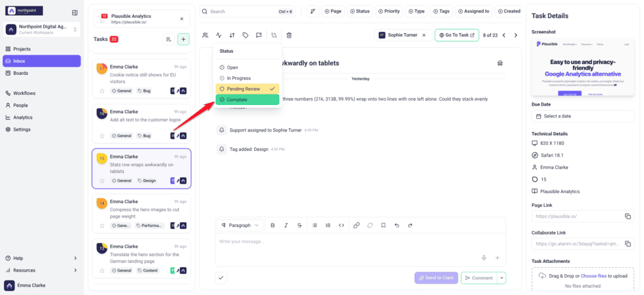
Task: Insert a link in the message
Action: click(x=357, y=225)
